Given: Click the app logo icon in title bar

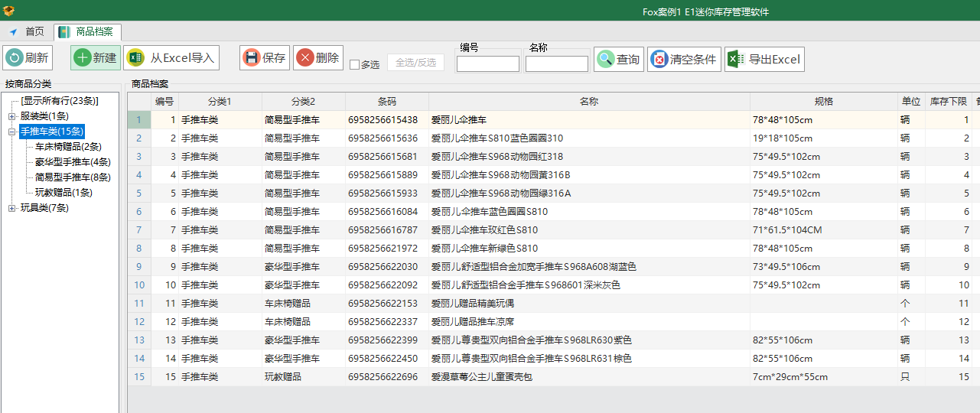Looking at the screenshot, I should [9, 11].
